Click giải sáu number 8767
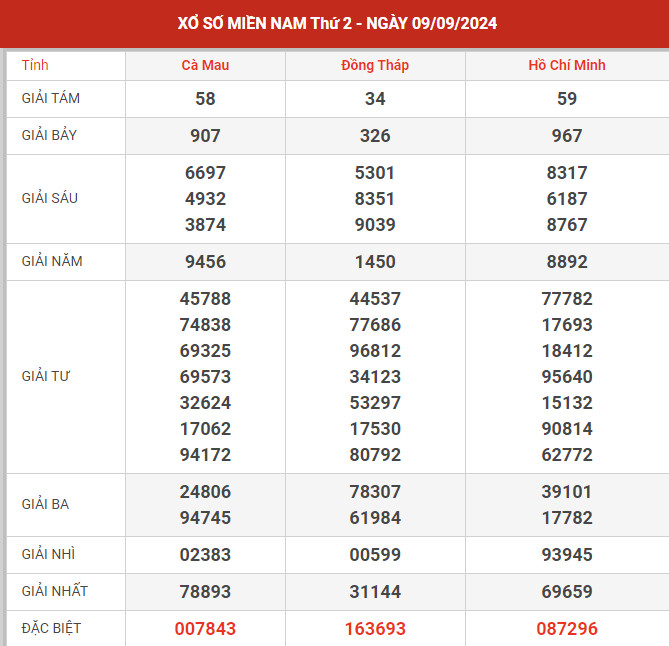The height and width of the screenshot is (646, 669). coord(567,225)
